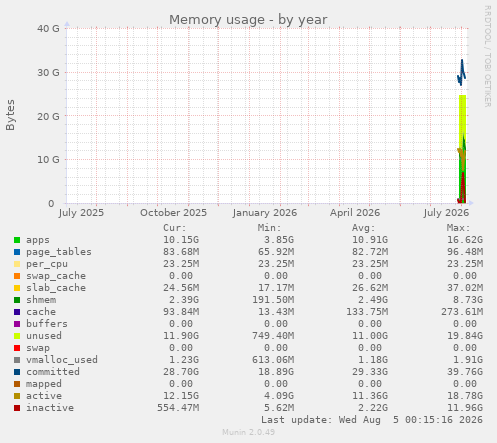Click the 'Max:' column header
This screenshot has width=497, height=443.
click(x=459, y=228)
